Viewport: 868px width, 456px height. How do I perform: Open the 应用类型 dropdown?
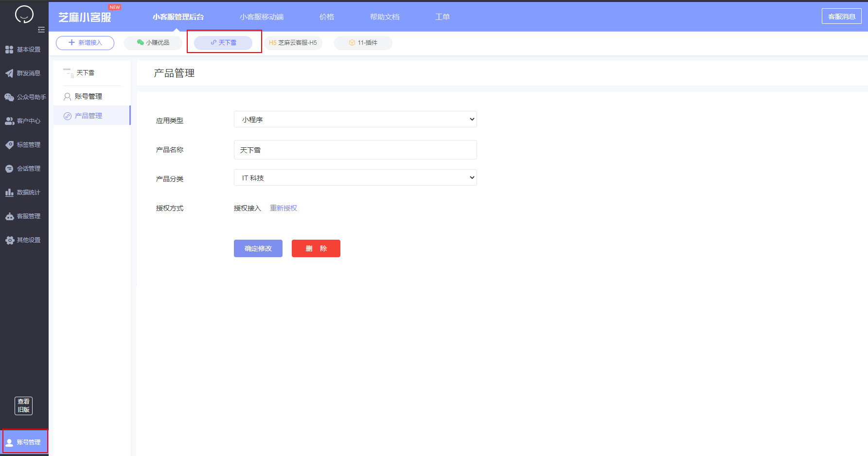(x=355, y=119)
